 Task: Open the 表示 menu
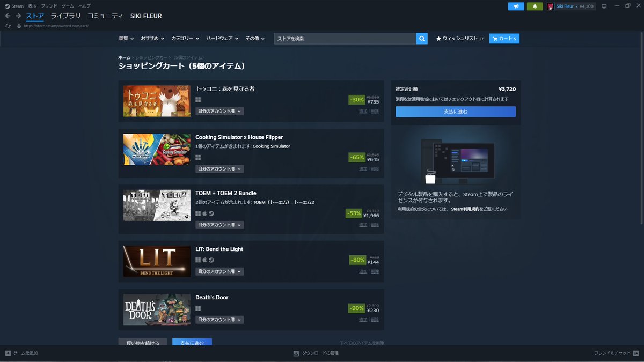tap(32, 6)
